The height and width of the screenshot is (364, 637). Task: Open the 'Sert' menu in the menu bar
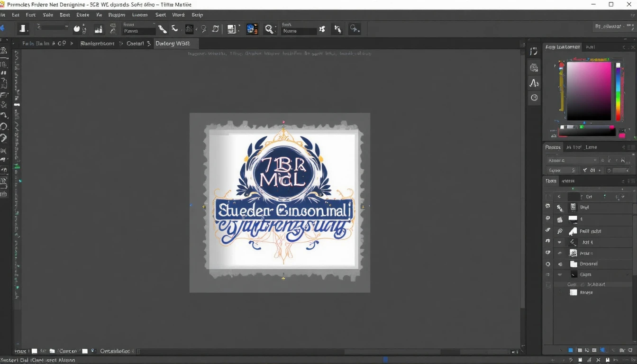[x=161, y=15]
